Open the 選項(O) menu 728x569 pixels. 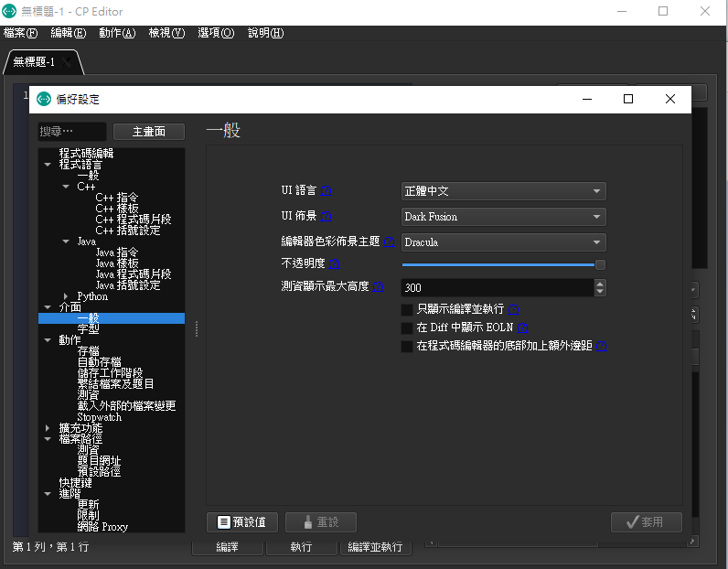point(216,33)
